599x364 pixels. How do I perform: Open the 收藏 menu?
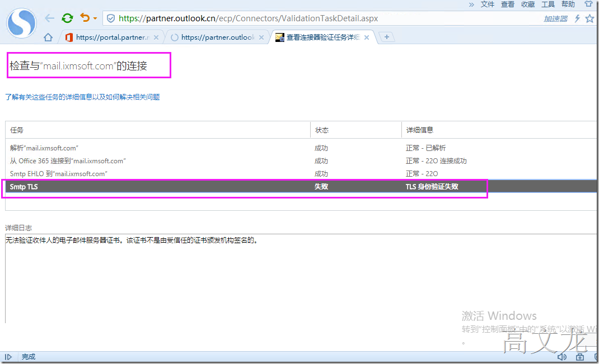click(x=528, y=4)
